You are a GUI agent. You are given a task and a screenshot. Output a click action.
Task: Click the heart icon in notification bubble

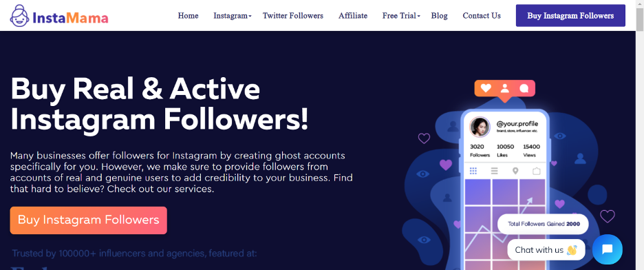[486, 88]
